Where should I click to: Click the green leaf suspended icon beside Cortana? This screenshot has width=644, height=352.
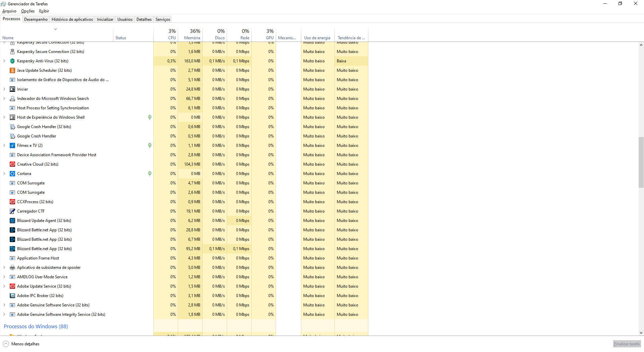pyautogui.click(x=150, y=174)
